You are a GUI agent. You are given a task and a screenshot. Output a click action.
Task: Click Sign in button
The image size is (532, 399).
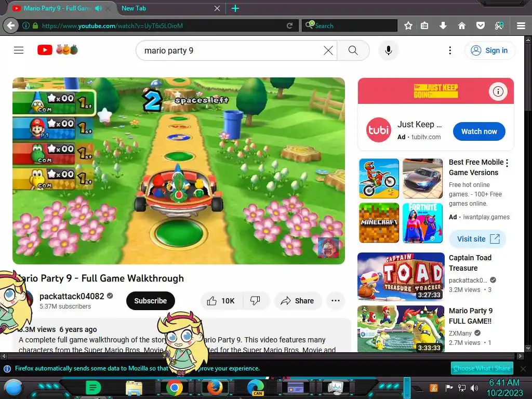pos(489,50)
